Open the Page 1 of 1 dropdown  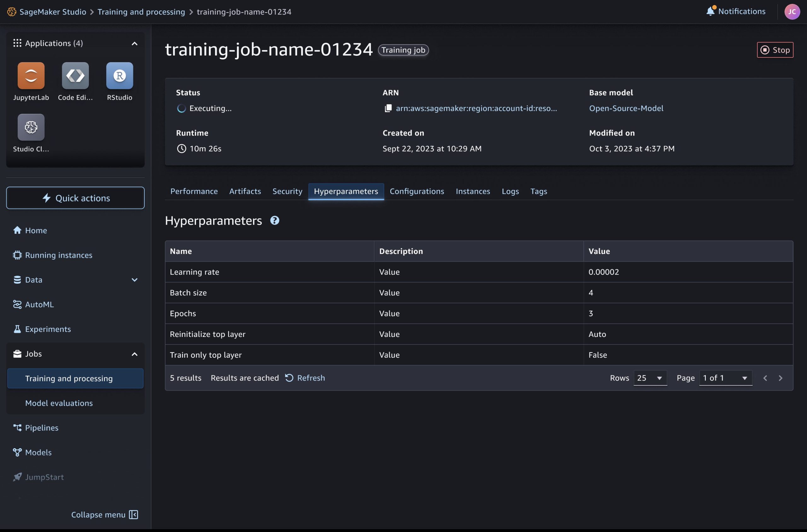point(726,378)
